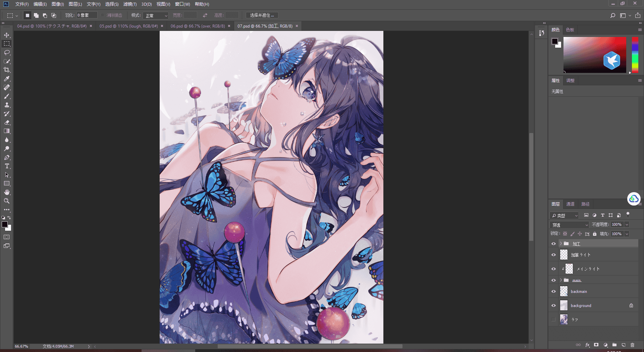The width and height of the screenshot is (644, 352).
Task: Select the Eraser tool
Action: pos(7,122)
